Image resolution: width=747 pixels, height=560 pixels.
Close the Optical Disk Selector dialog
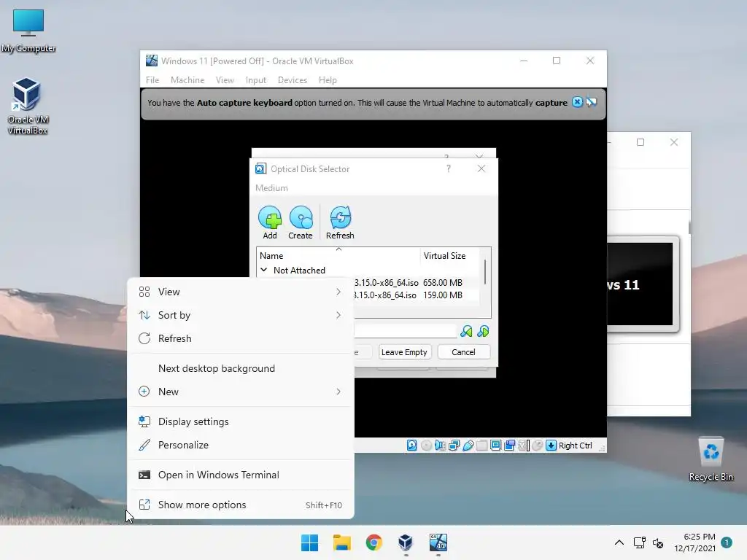point(481,168)
